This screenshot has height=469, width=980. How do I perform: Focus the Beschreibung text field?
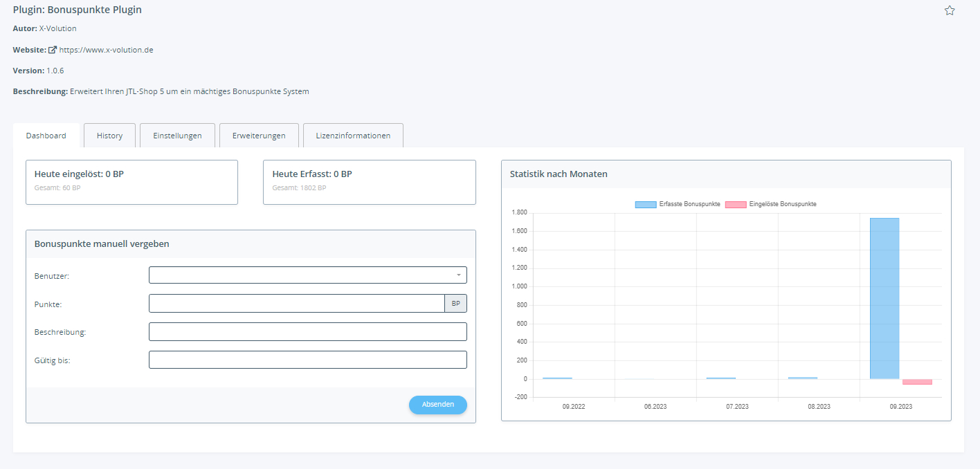307,332
